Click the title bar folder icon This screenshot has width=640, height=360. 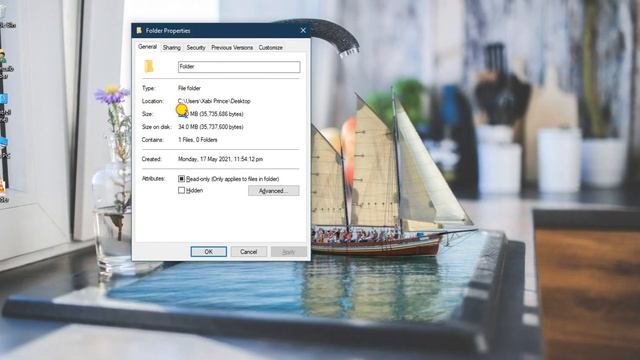point(139,31)
